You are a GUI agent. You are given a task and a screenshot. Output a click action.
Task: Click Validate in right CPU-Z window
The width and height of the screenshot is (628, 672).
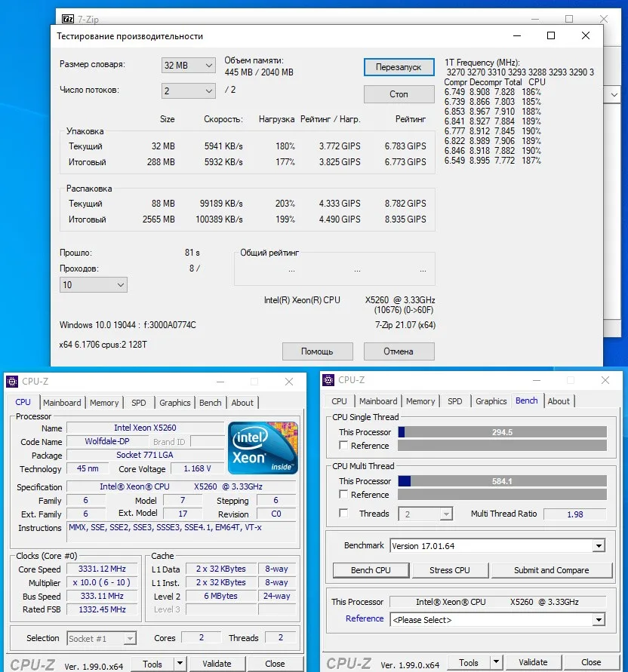[533, 662]
